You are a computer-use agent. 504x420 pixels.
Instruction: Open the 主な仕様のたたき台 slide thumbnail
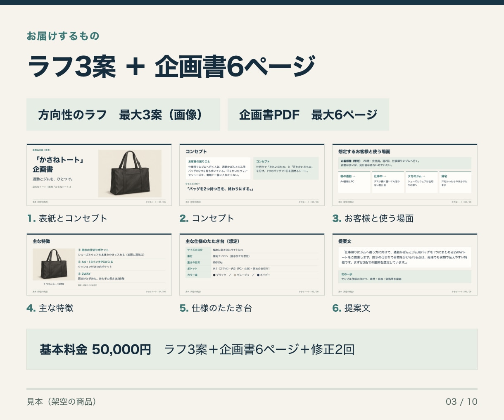pos(252,265)
